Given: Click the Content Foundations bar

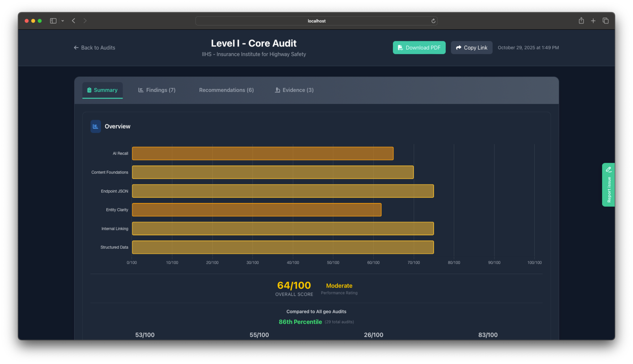Looking at the screenshot, I should [x=273, y=172].
